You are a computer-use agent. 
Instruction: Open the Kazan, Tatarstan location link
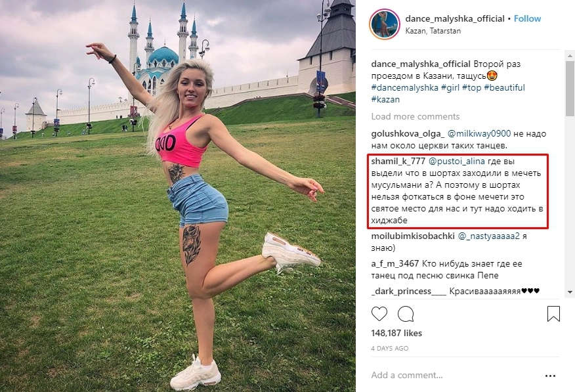433,31
